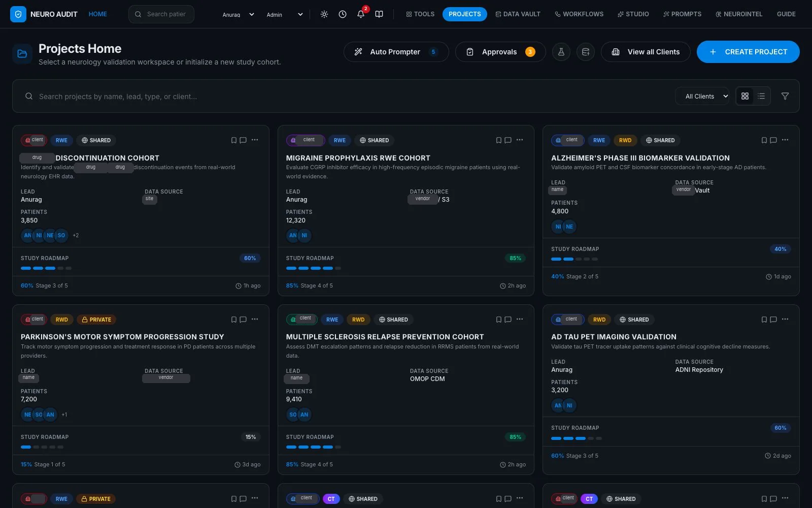Click the database icon button beside flask

586,52
